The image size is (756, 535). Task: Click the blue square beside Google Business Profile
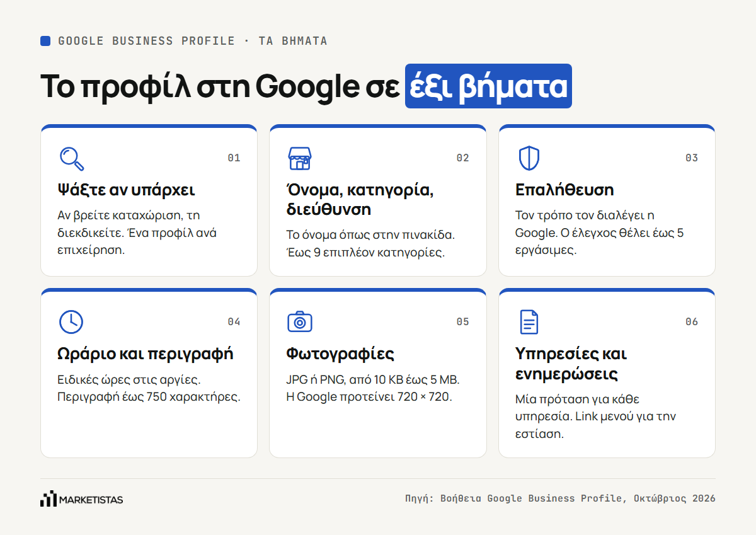(45, 41)
